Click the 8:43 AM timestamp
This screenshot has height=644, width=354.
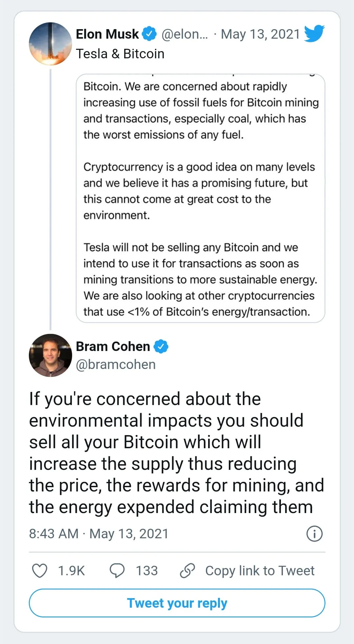coord(54,534)
